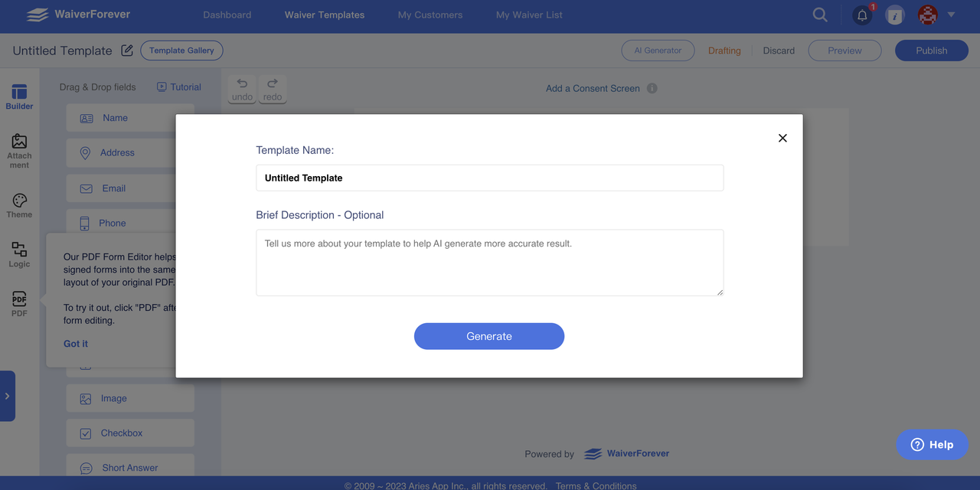Open My Customers tab
The image size is (980, 490).
point(430,15)
